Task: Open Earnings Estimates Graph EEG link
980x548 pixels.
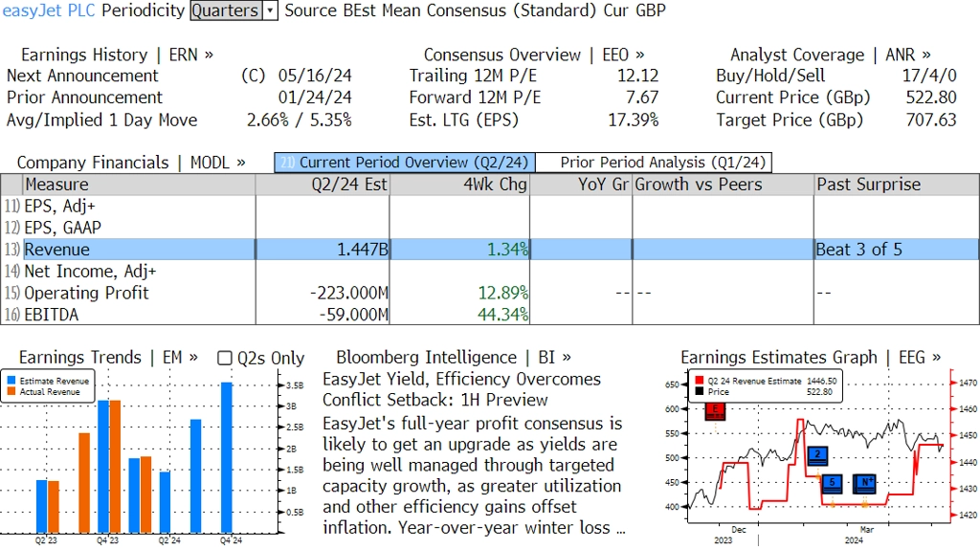Action: [811, 358]
